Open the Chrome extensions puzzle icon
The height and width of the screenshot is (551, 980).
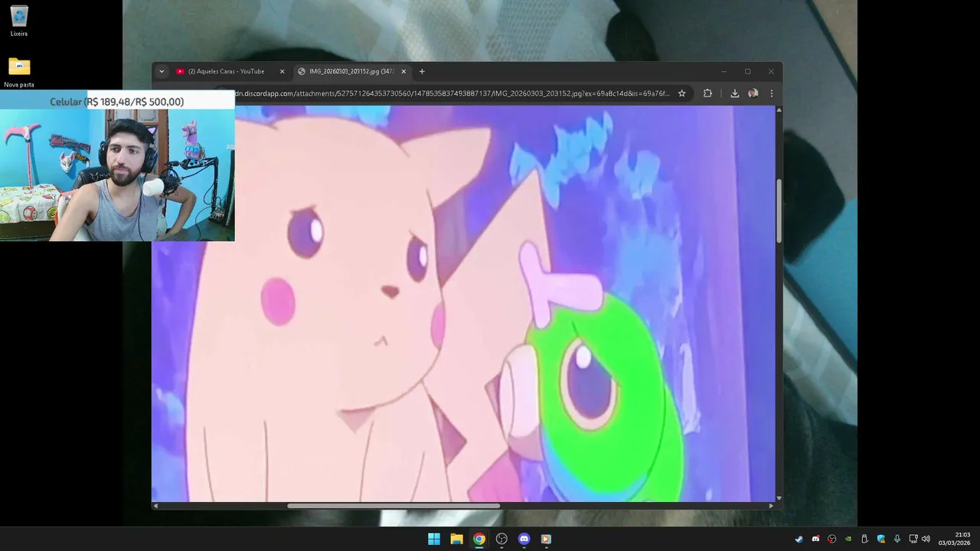pos(707,93)
